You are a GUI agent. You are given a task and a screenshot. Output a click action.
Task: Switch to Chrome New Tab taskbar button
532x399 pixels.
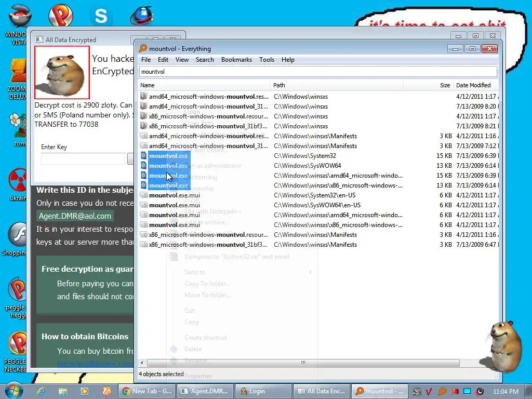[x=147, y=391]
